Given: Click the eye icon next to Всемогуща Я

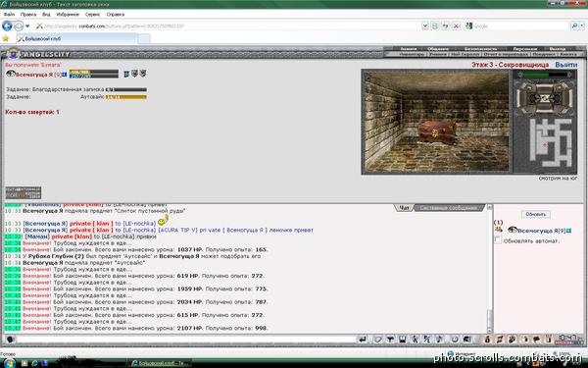Looking at the screenshot, I should [11, 74].
